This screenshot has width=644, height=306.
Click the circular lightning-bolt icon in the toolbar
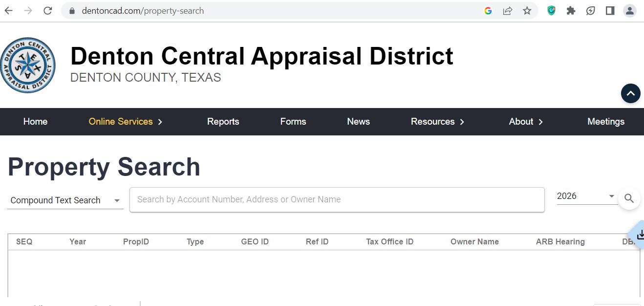click(590, 11)
